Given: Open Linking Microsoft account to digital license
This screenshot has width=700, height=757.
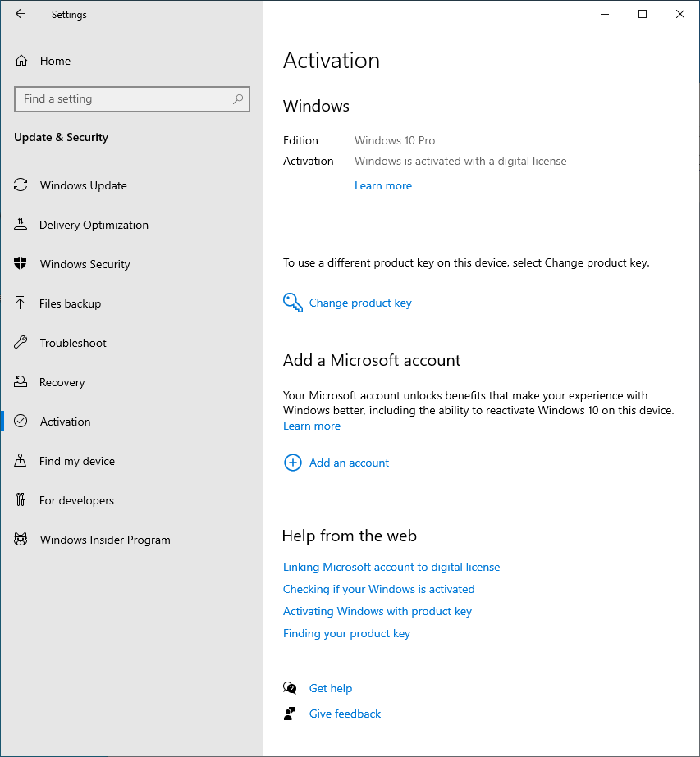Looking at the screenshot, I should coord(391,567).
